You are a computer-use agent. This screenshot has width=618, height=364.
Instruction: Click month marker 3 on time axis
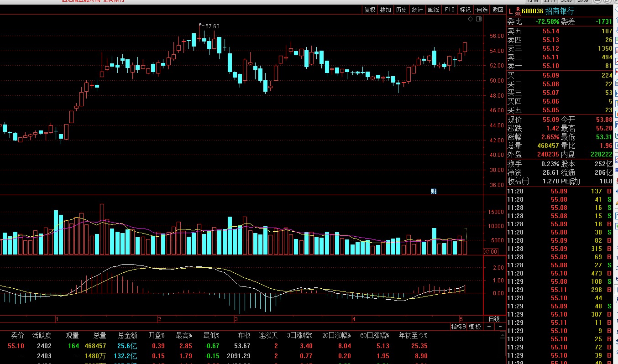[236, 319]
